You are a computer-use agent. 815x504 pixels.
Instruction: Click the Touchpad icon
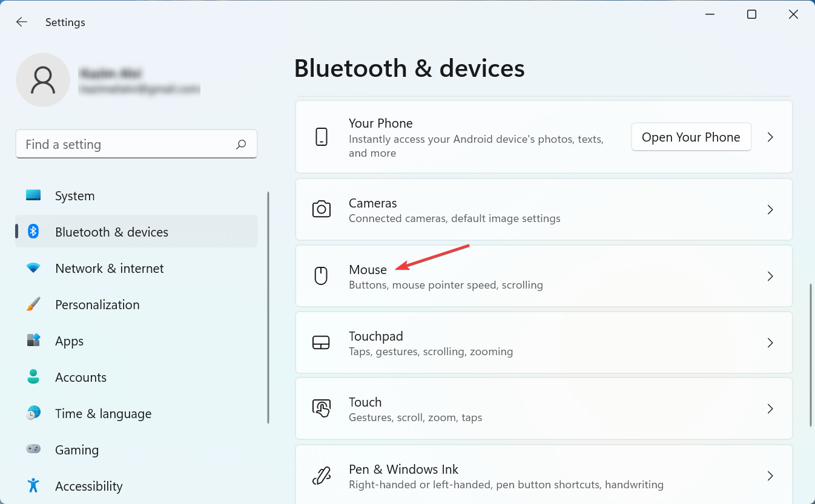click(x=321, y=342)
